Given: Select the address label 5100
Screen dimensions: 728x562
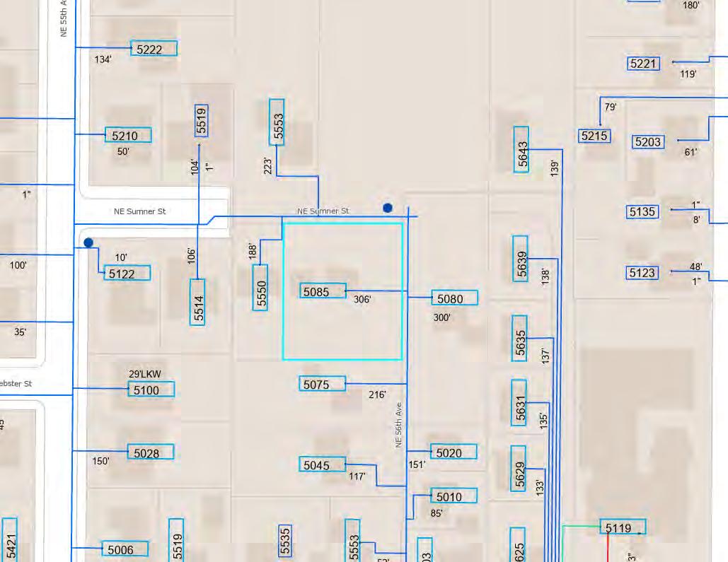Looking at the screenshot, I should [151, 390].
